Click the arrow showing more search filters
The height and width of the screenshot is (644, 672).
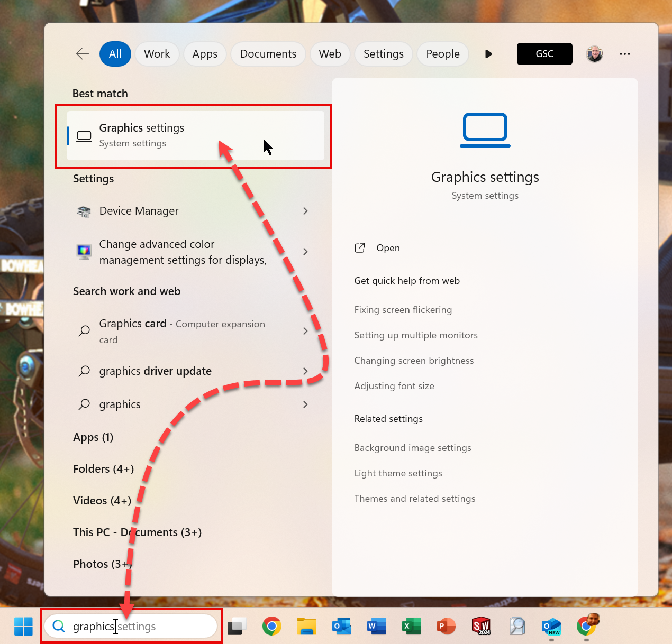(488, 53)
